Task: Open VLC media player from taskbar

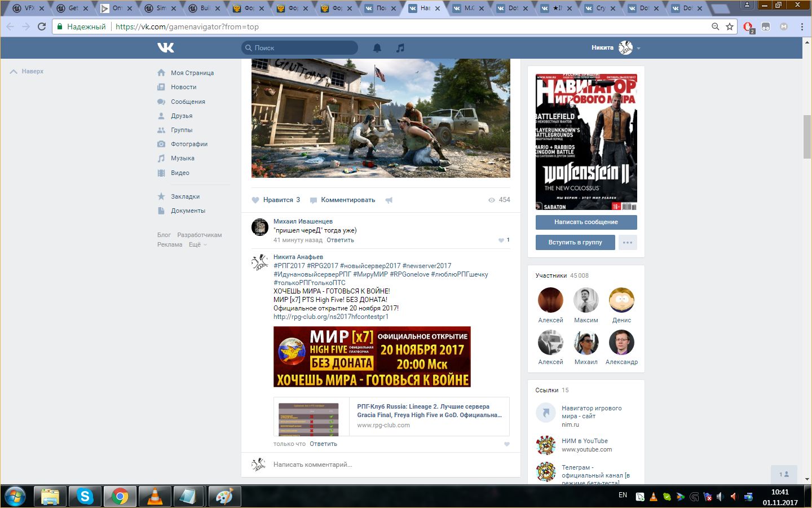Action: [x=154, y=496]
